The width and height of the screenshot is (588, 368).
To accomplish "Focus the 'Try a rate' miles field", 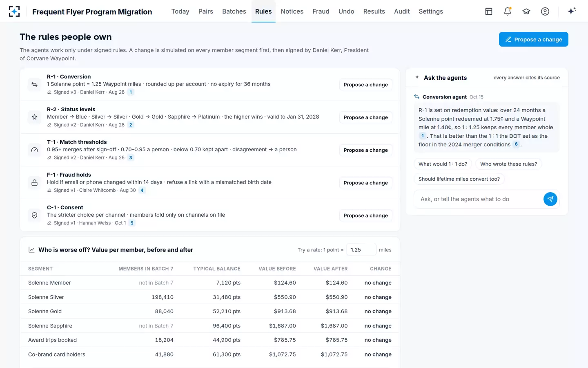I will 361,250.
